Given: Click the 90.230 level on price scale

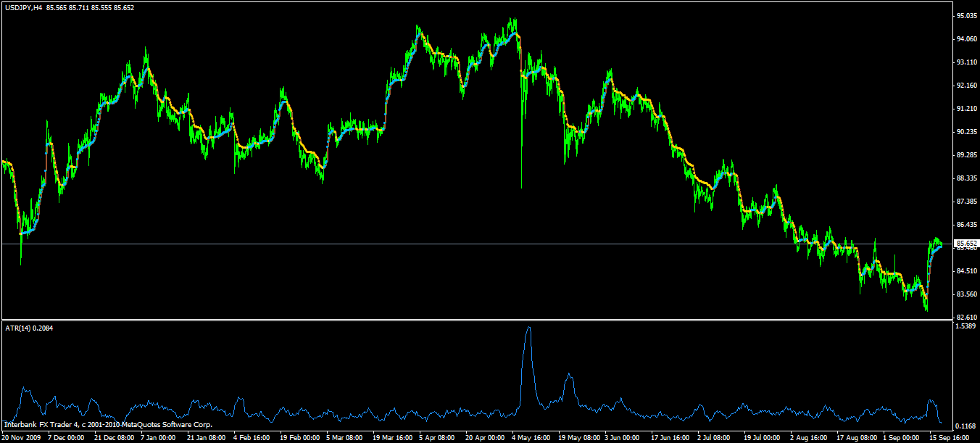Looking at the screenshot, I should click(967, 132).
